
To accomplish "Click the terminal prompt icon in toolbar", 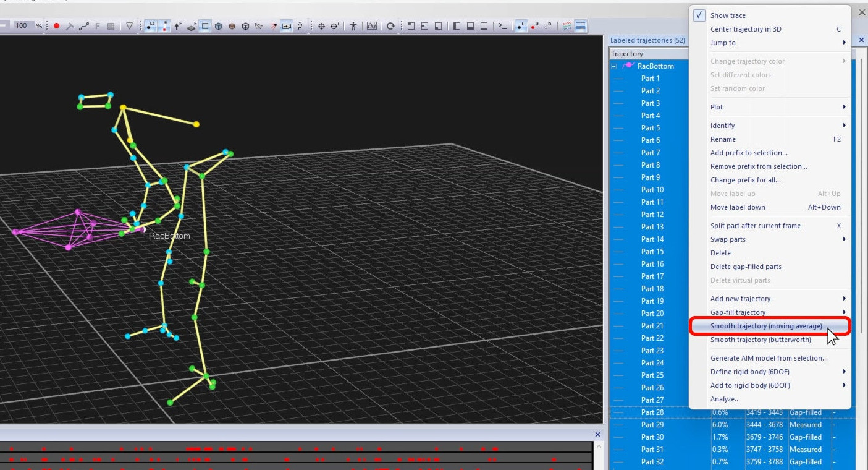I will point(503,26).
